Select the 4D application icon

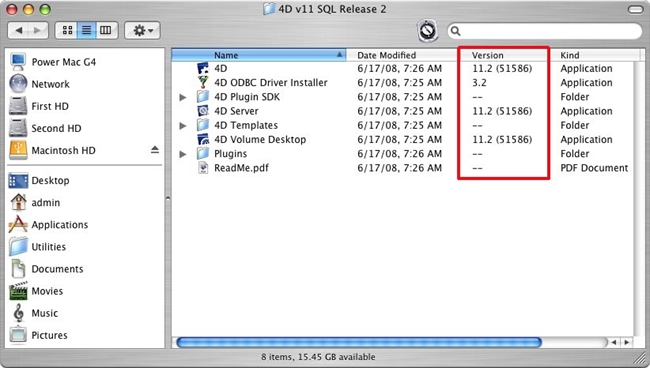point(203,68)
